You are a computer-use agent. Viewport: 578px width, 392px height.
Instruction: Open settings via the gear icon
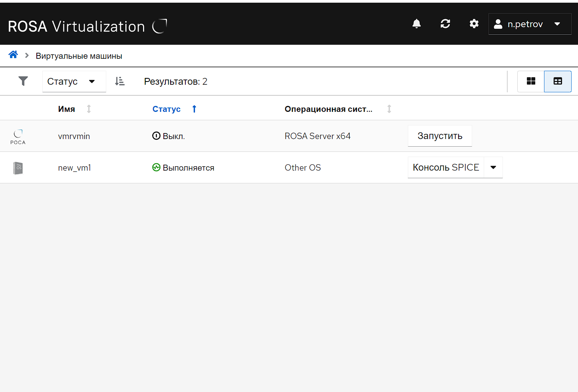pyautogui.click(x=474, y=24)
